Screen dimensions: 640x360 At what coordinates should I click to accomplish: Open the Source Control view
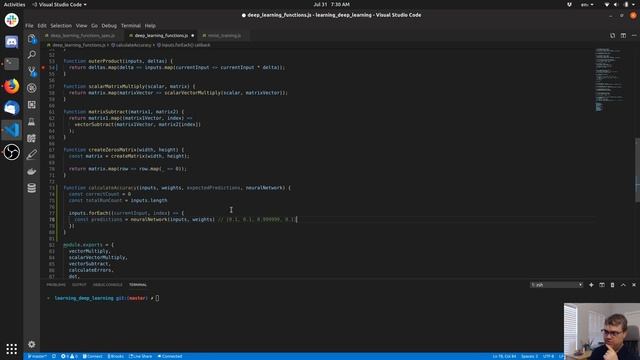(x=32, y=71)
